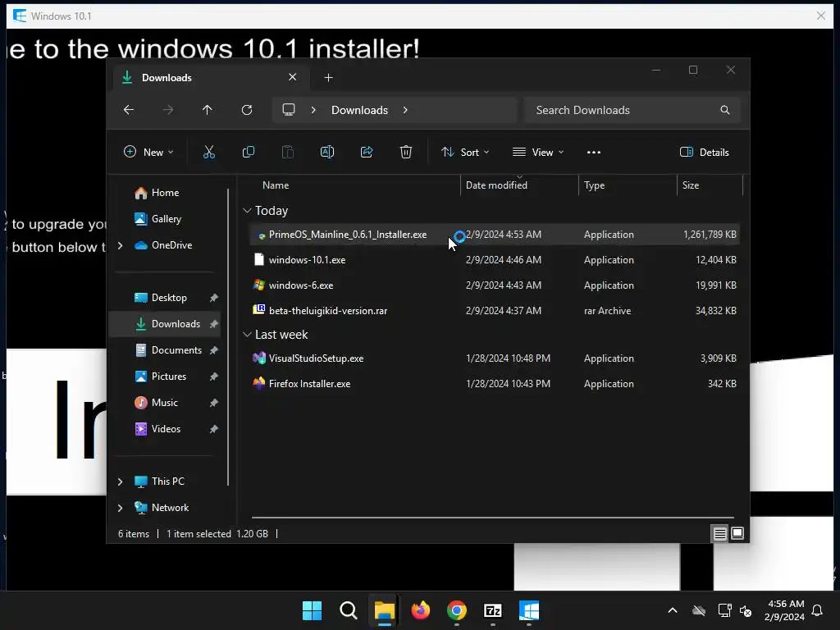Select windows-10.1.exe file

point(495,260)
